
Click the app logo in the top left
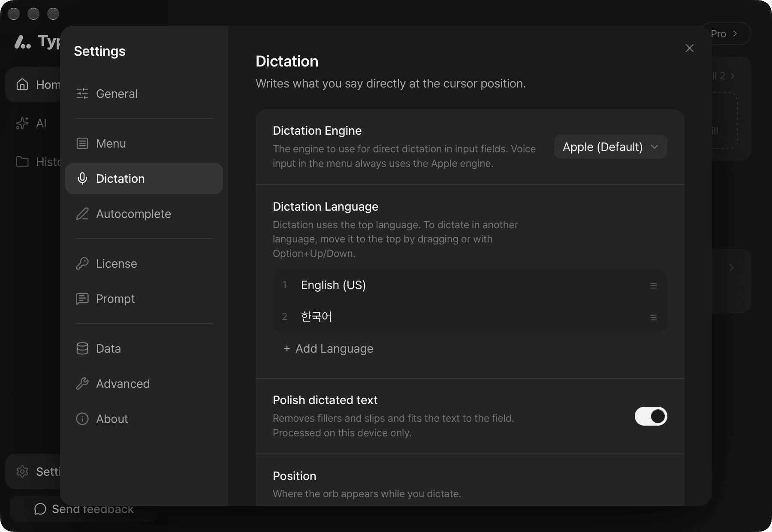[23, 42]
